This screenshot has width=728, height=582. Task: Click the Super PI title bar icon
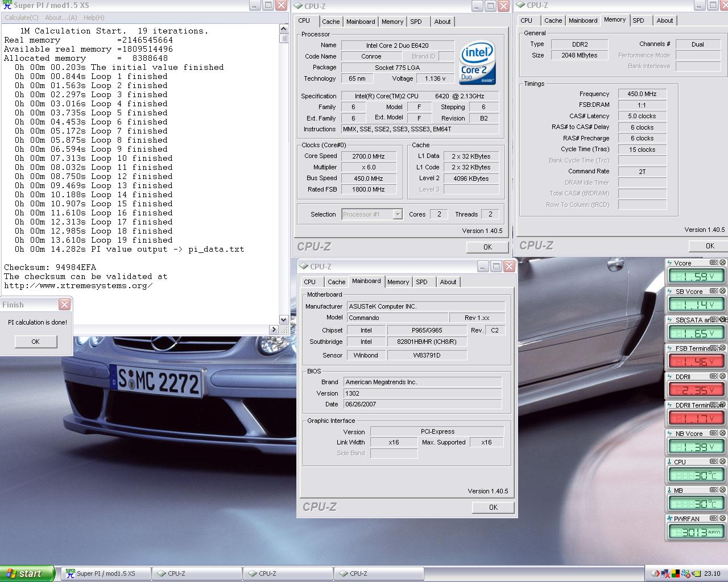tap(7, 5)
